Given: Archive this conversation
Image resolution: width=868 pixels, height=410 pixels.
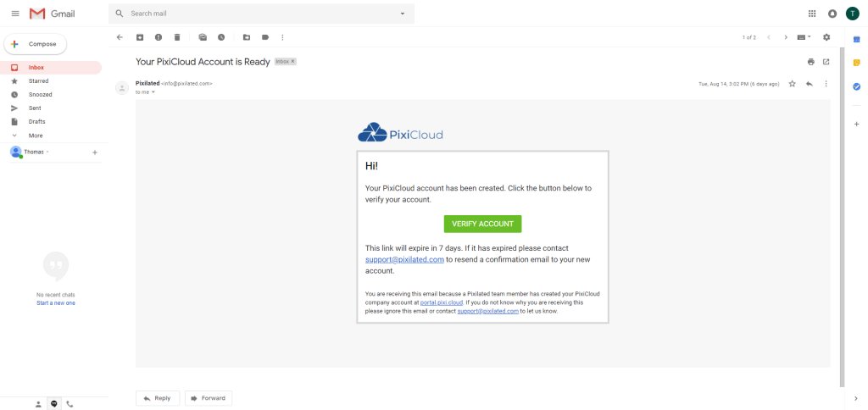Looking at the screenshot, I should (x=140, y=37).
